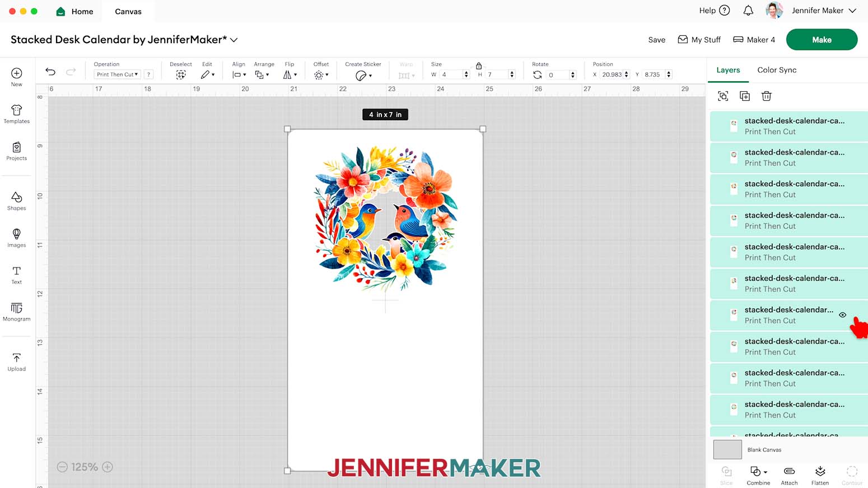This screenshot has height=488, width=868.
Task: Click the Height size input field
Action: [497, 74]
